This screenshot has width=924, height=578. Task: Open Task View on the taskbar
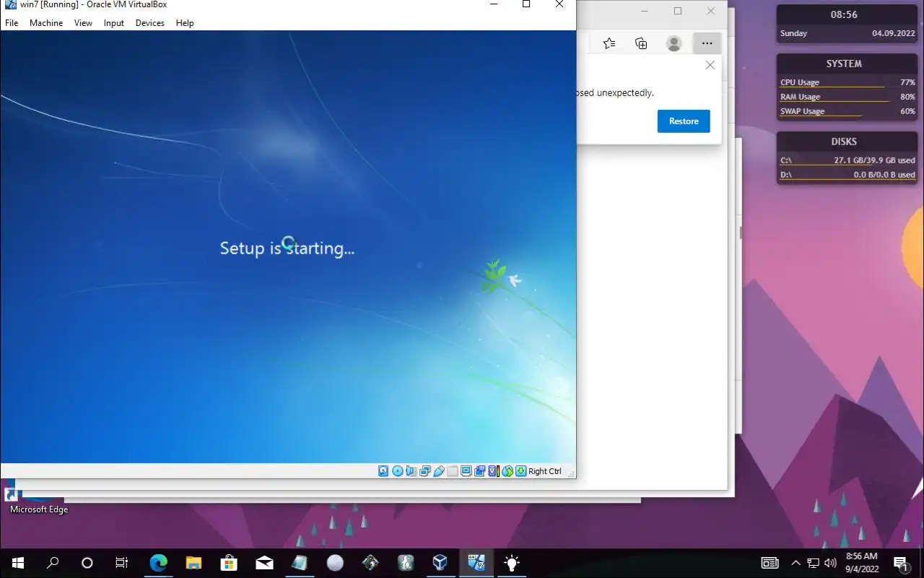[122, 563]
